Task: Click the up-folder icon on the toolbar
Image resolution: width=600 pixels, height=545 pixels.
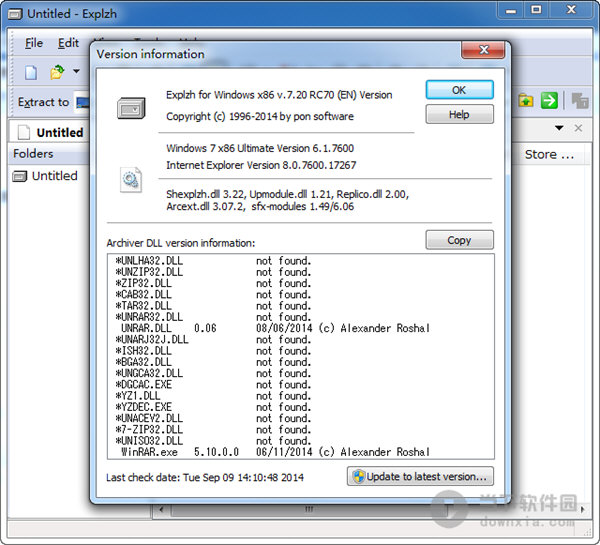Action: click(526, 101)
